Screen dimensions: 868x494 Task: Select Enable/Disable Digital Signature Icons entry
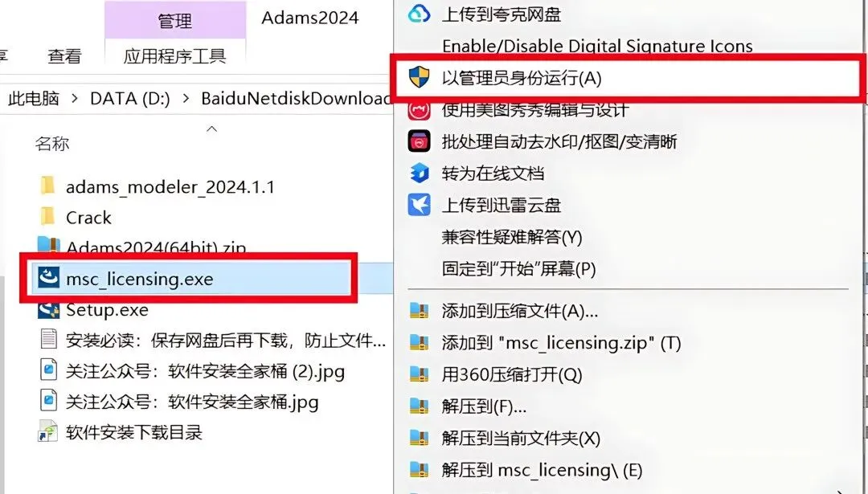click(597, 46)
